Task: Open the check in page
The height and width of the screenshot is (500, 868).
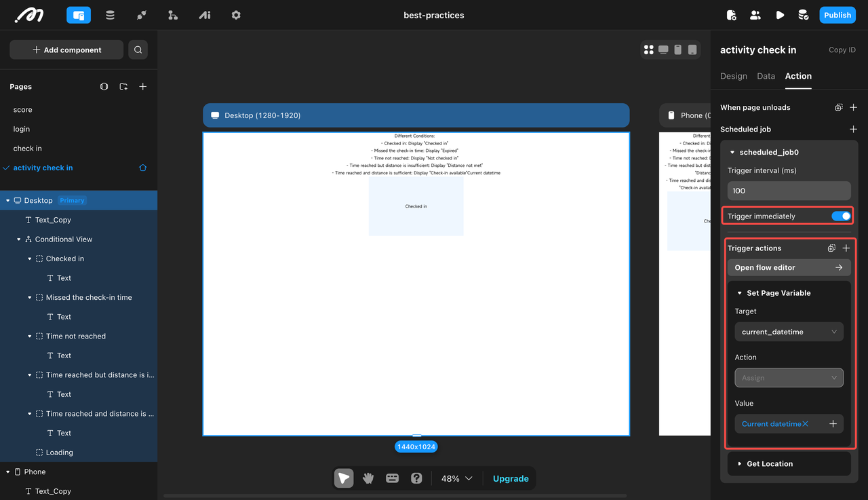Action: [27, 149]
